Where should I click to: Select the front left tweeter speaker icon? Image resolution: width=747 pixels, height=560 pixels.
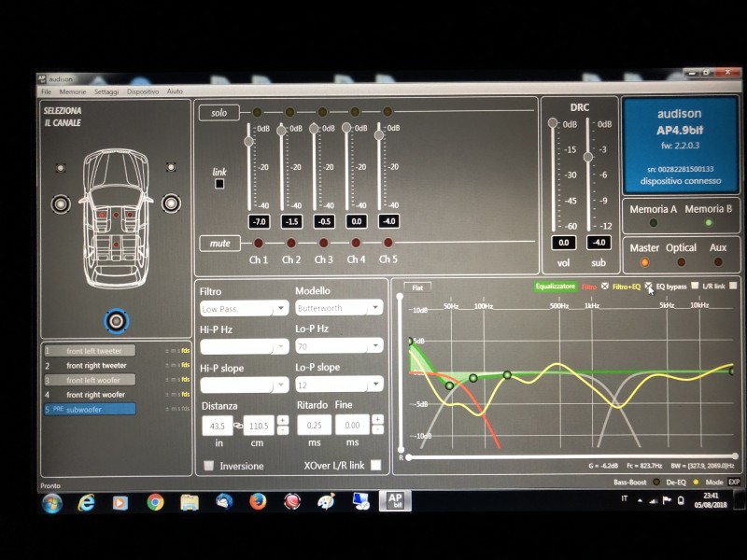click(61, 168)
